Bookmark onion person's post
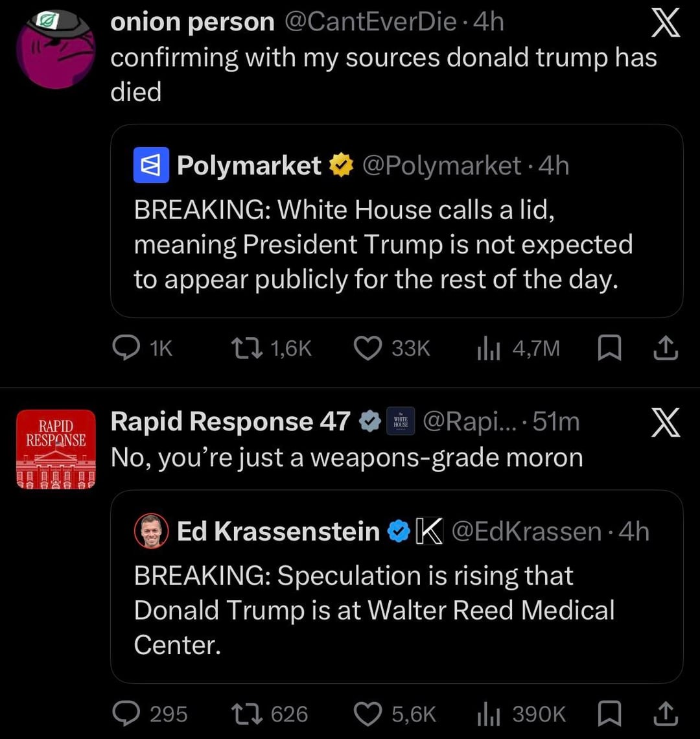This screenshot has height=739, width=700. pos(609,349)
